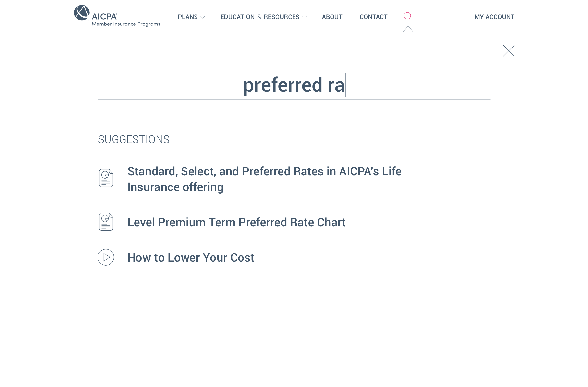
Task: Click the play icon beside How to Lower Your Cost
Action: coord(106,257)
